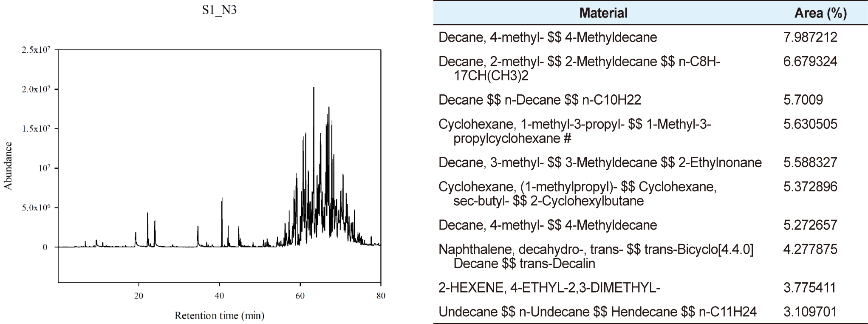Select the Undecane $$ n-Undecane row
The width and height of the screenshot is (868, 324).
pyautogui.click(x=597, y=312)
